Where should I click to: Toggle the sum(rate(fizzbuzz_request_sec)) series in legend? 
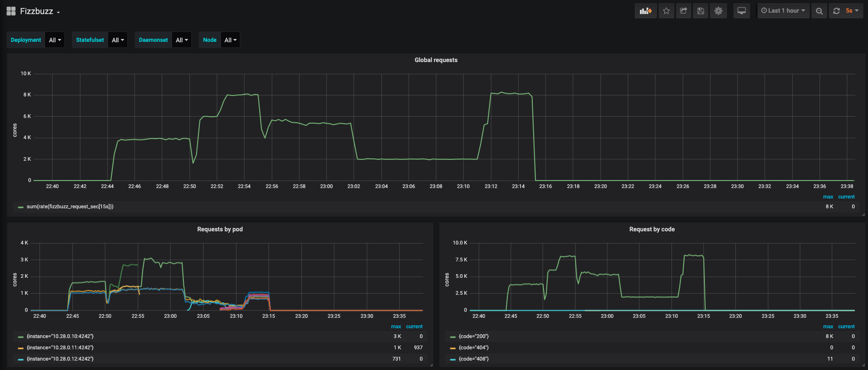[x=70, y=206]
